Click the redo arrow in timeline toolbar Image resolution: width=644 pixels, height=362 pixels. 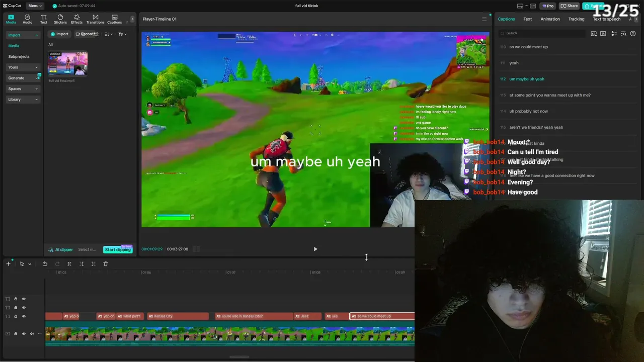coord(57,264)
